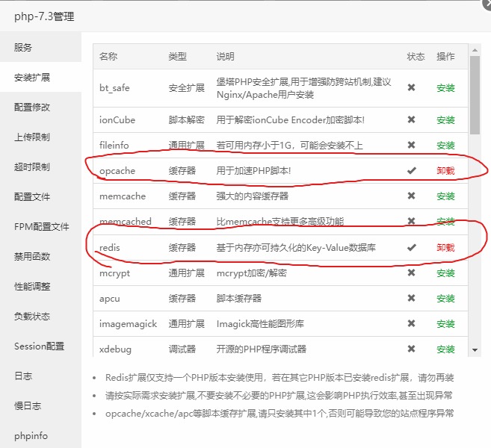The image size is (491, 448).
Task: Install the fileinfo extension
Action: (x=445, y=145)
